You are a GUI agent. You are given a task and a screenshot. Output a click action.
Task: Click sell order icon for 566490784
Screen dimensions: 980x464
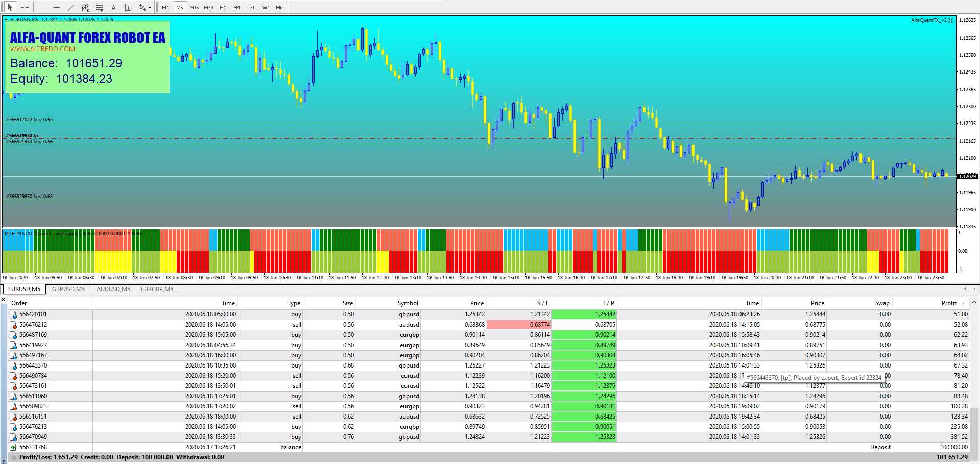(x=13, y=376)
